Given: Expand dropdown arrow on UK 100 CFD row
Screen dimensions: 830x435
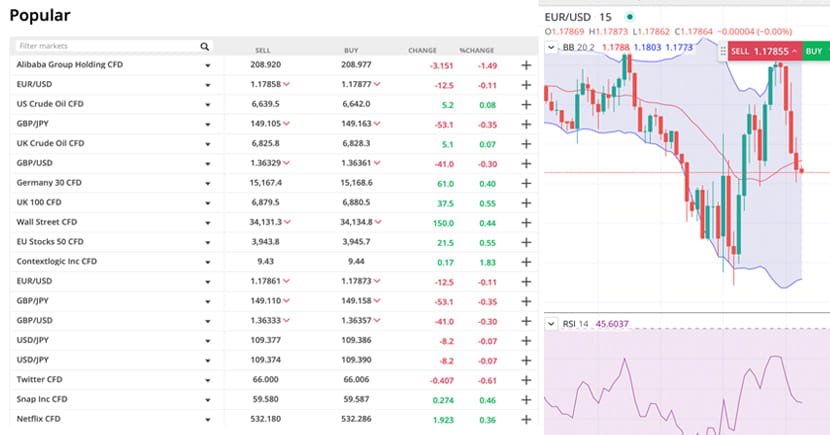Looking at the screenshot, I should 208,203.
